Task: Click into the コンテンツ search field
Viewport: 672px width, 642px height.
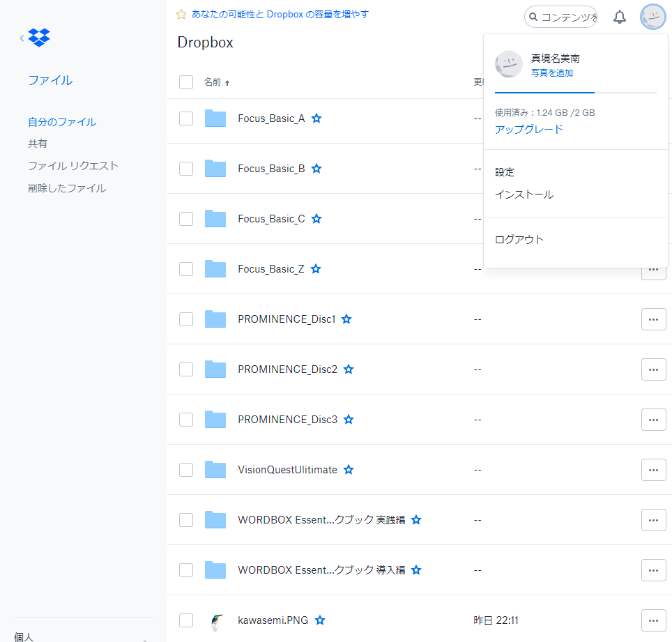Action: [560, 17]
